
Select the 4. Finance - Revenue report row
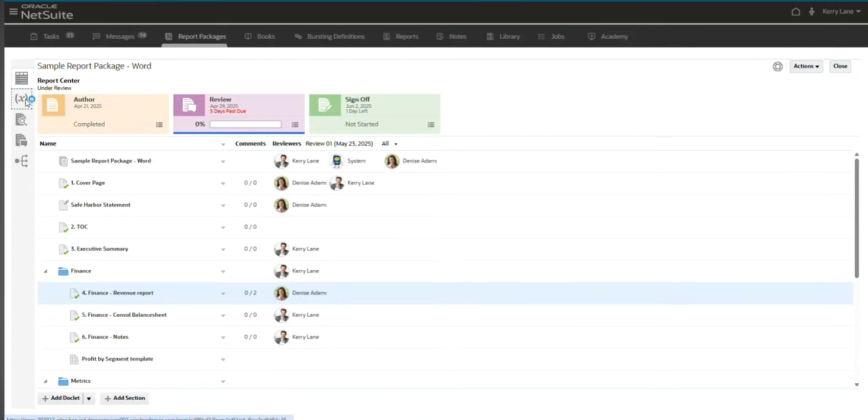coord(117,293)
